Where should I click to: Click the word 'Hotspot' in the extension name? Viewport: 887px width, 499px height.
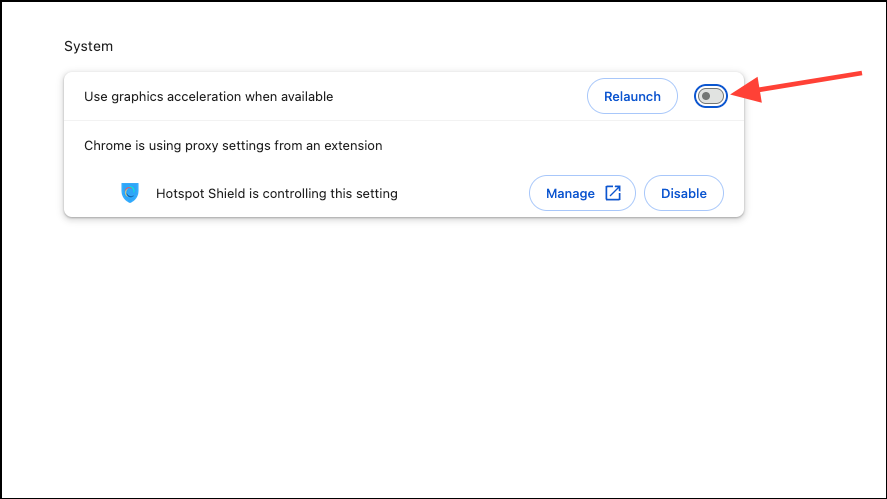pyautogui.click(x=180, y=193)
